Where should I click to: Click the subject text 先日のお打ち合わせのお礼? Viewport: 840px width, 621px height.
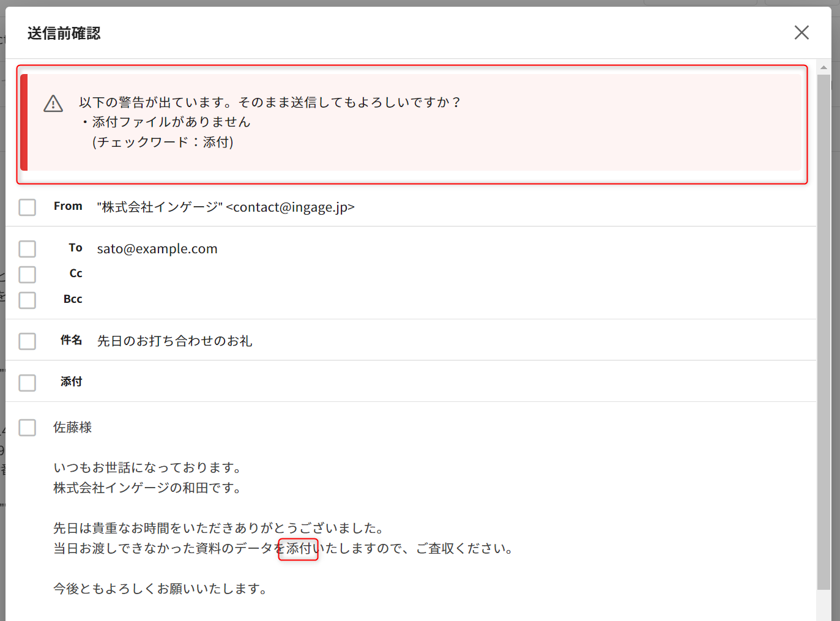[174, 341]
